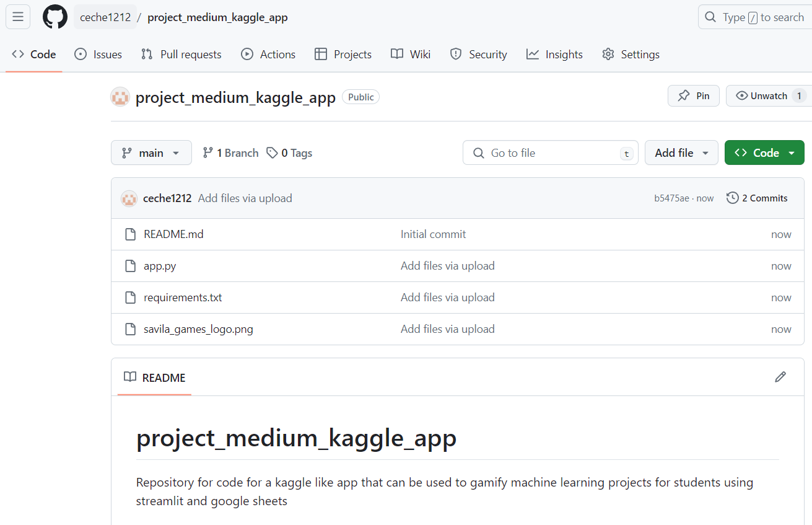Toggle Unwatch notifications for repository
812x525 pixels.
[x=768, y=96]
